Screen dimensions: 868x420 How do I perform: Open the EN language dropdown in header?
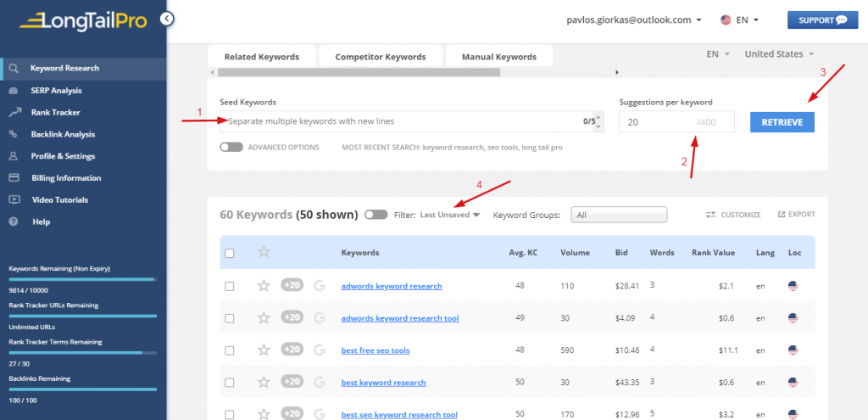[748, 20]
